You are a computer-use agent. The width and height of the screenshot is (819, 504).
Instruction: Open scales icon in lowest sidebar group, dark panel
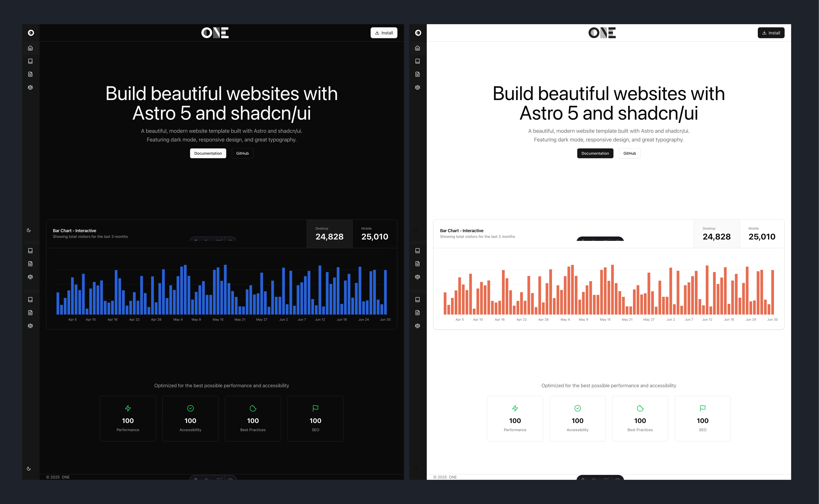[30, 326]
